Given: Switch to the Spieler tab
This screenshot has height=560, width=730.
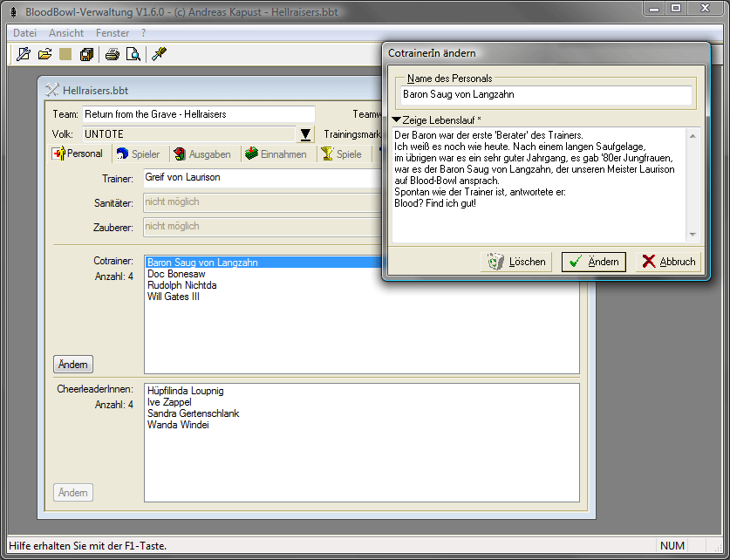Looking at the screenshot, I should click(x=138, y=154).
